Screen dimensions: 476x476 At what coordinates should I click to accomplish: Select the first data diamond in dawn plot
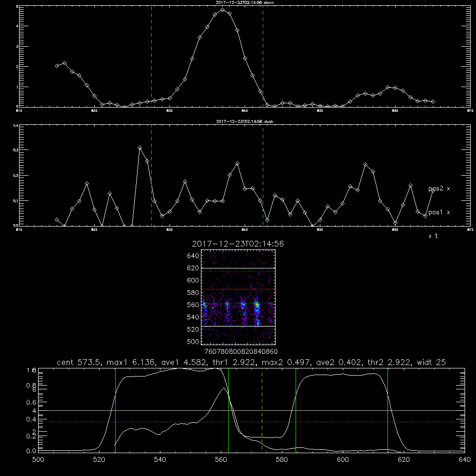point(57,66)
